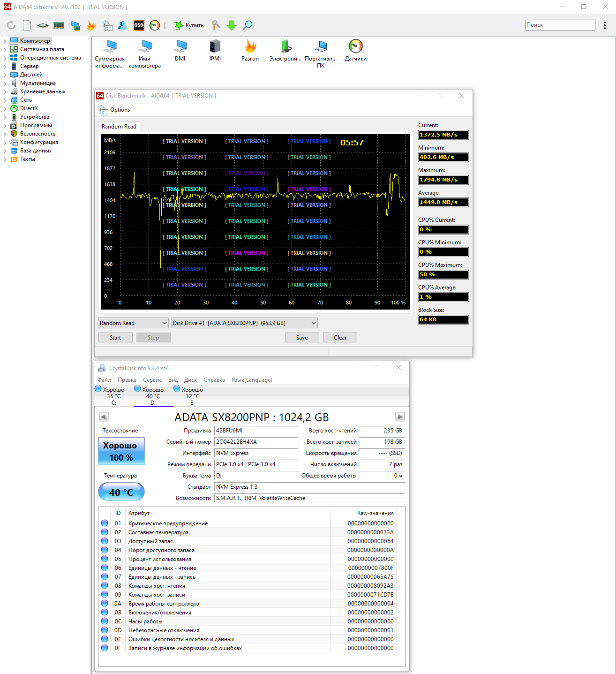Open the Имя компьютера icon
This screenshot has height=674, width=616.
[x=144, y=54]
